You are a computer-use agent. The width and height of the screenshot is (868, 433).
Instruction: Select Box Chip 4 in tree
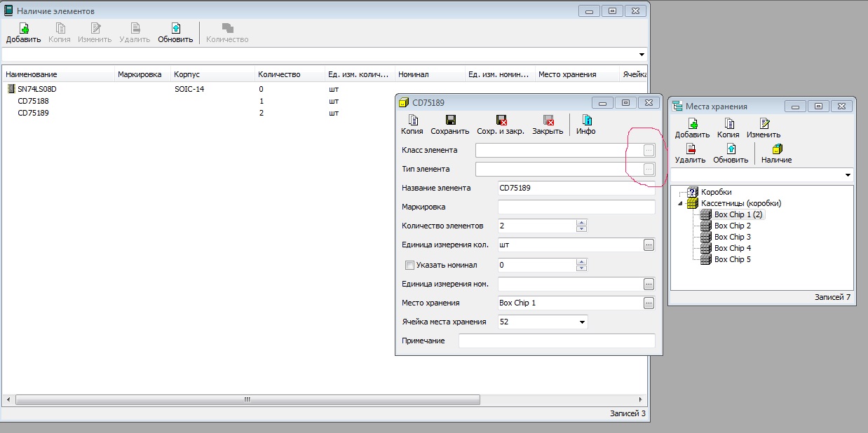(x=733, y=248)
